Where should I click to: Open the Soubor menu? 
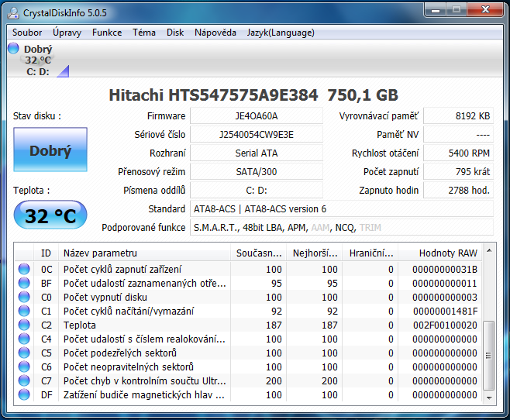pyautogui.click(x=27, y=33)
